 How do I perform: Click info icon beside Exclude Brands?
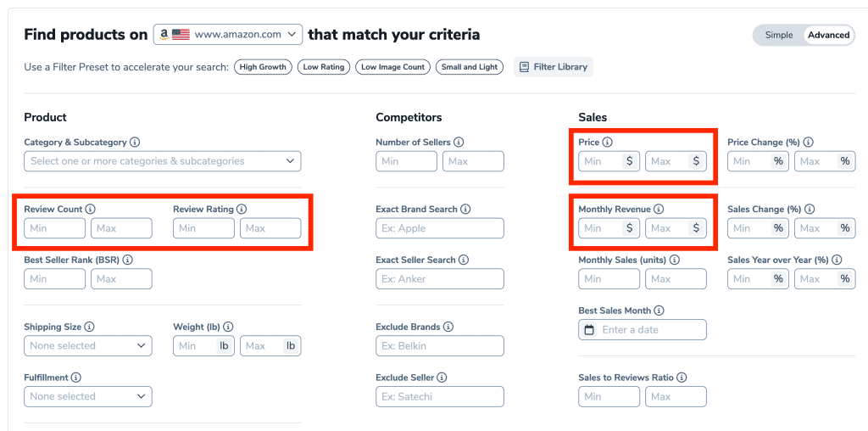tap(448, 327)
